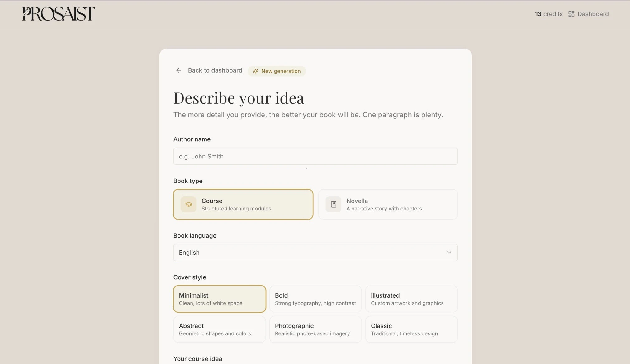This screenshot has height=364, width=630.
Task: Click the Prosaist logo
Action: [x=59, y=14]
